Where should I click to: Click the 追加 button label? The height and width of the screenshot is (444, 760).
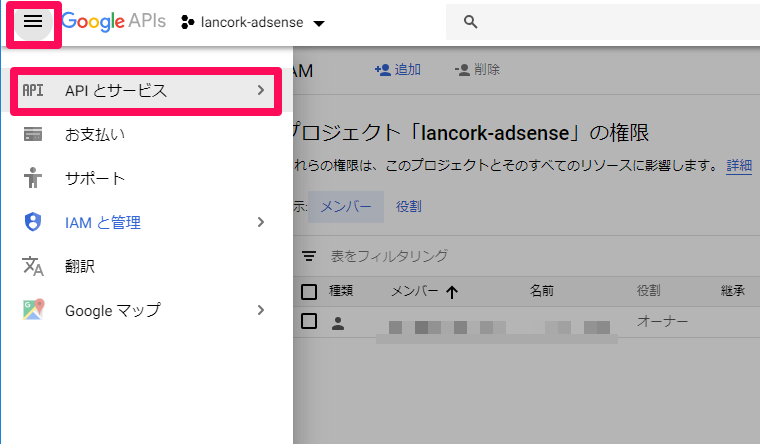[x=408, y=70]
